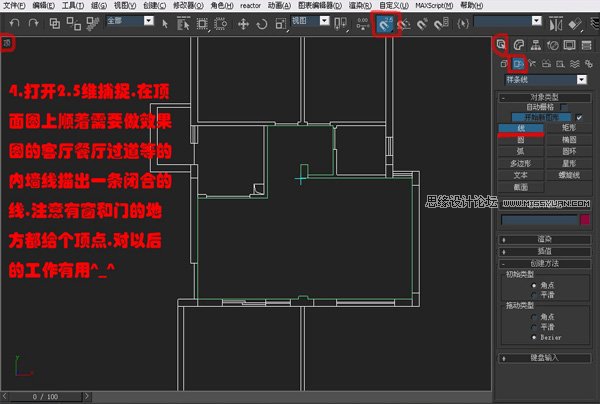
Task: Open the Modify command panel tab
Action: pos(518,45)
